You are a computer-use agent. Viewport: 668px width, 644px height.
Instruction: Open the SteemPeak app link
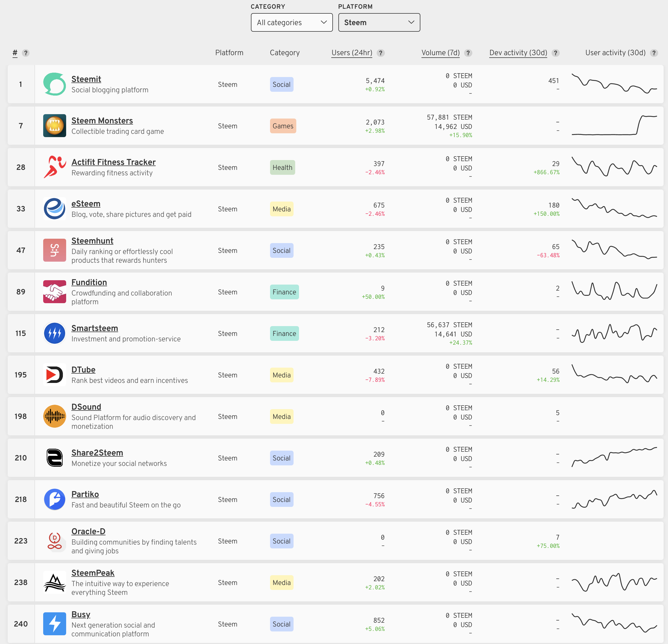93,573
